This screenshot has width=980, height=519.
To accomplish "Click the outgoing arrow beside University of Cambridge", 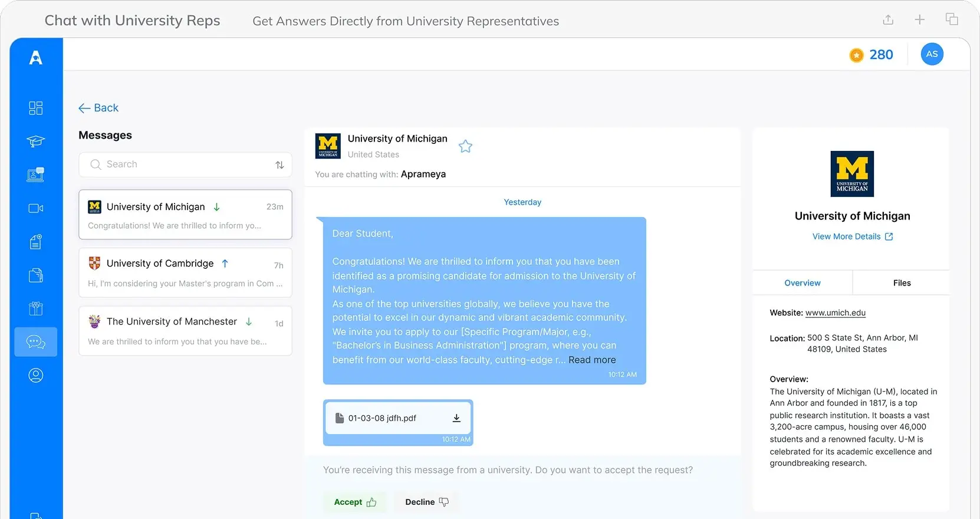I will click(x=225, y=263).
